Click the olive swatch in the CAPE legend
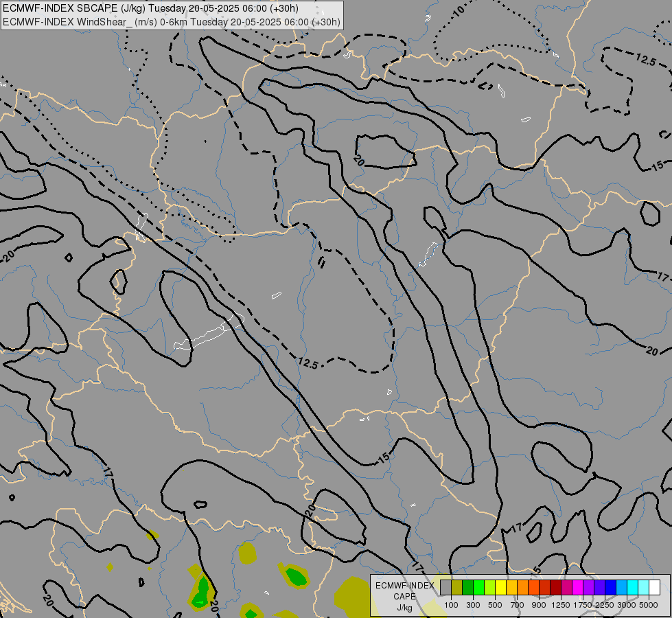 457,587
